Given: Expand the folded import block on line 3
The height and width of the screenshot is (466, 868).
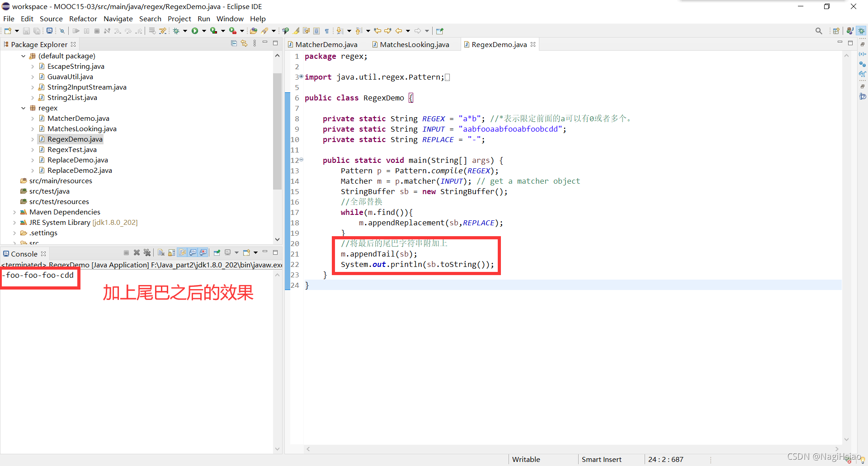Looking at the screenshot, I should pyautogui.click(x=301, y=76).
